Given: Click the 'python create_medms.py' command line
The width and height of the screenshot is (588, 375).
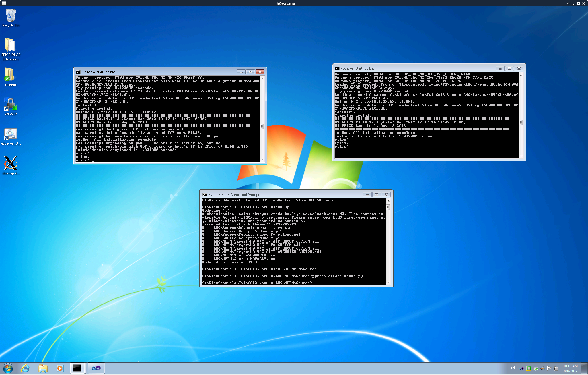Looking at the screenshot, I should click(282, 276).
